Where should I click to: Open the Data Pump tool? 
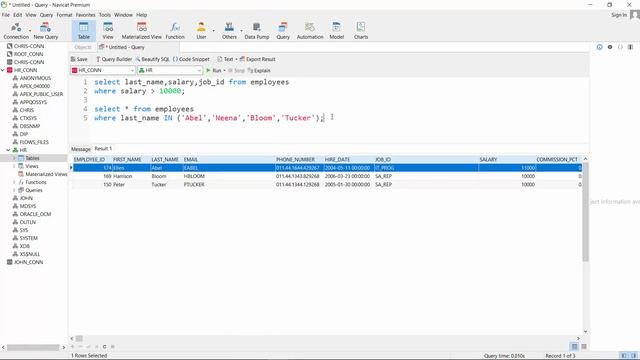pos(257,31)
